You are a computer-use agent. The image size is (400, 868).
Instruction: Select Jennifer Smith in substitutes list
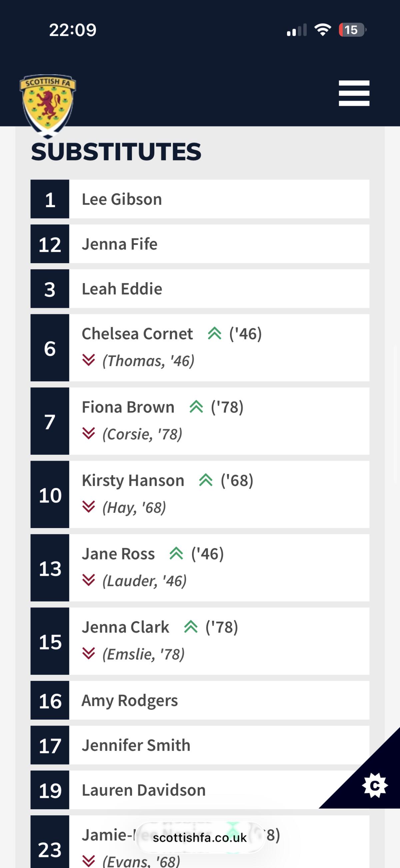tap(200, 745)
